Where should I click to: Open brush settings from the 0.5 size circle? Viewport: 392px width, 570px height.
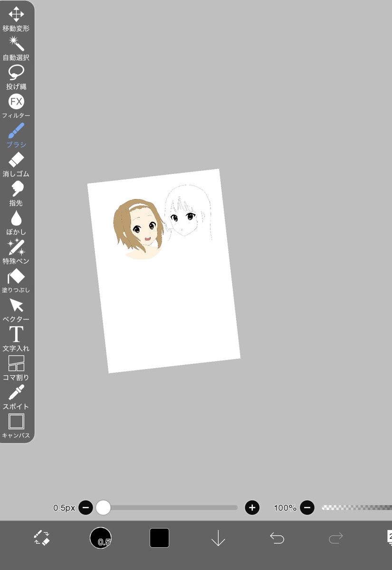tap(101, 538)
